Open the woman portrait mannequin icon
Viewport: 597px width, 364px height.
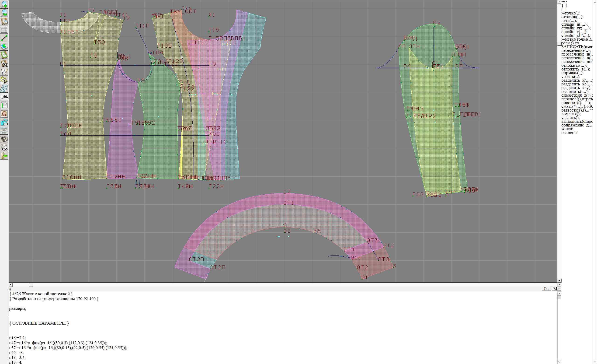[x=4, y=113]
